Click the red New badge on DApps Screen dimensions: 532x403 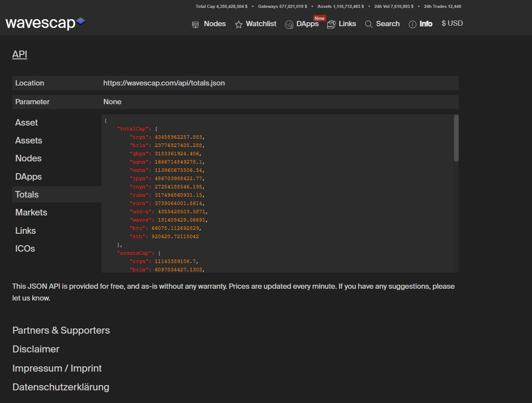(320, 18)
